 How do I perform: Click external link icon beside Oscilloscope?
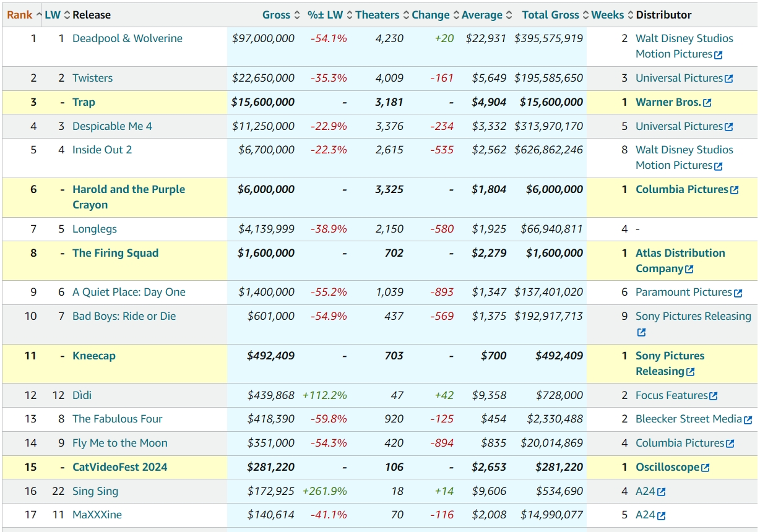(705, 468)
